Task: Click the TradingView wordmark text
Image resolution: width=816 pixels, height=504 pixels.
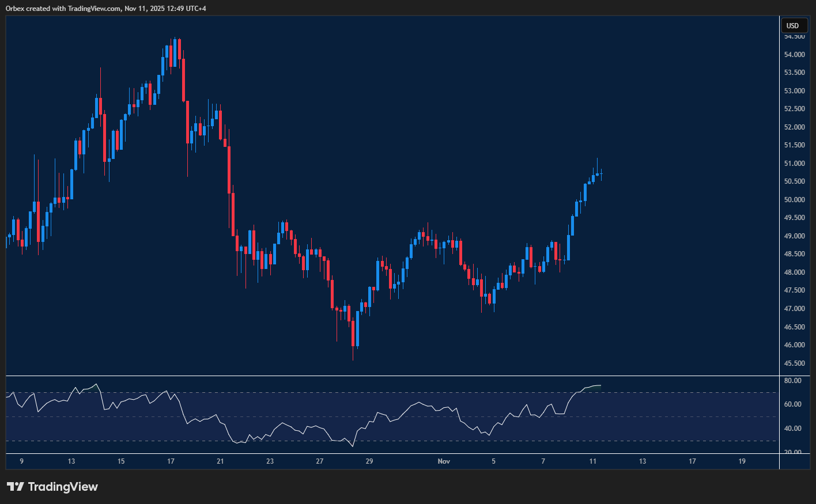Action: coord(63,487)
